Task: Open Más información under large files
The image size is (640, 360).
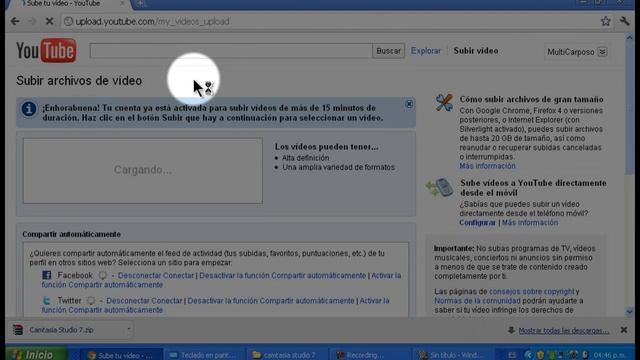Action: tap(487, 166)
